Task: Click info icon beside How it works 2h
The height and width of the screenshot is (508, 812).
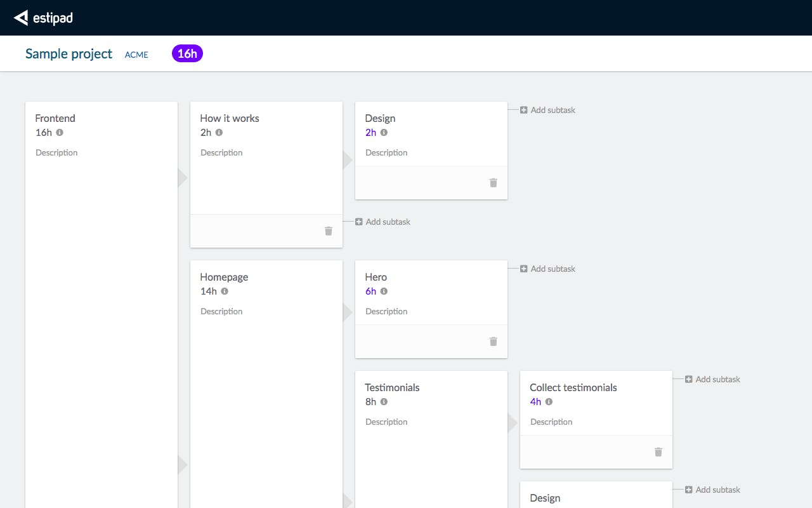Action: (x=219, y=133)
